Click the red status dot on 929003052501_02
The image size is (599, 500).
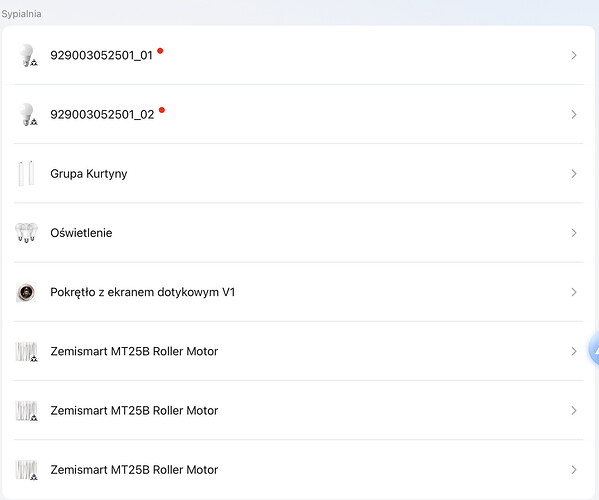162,110
